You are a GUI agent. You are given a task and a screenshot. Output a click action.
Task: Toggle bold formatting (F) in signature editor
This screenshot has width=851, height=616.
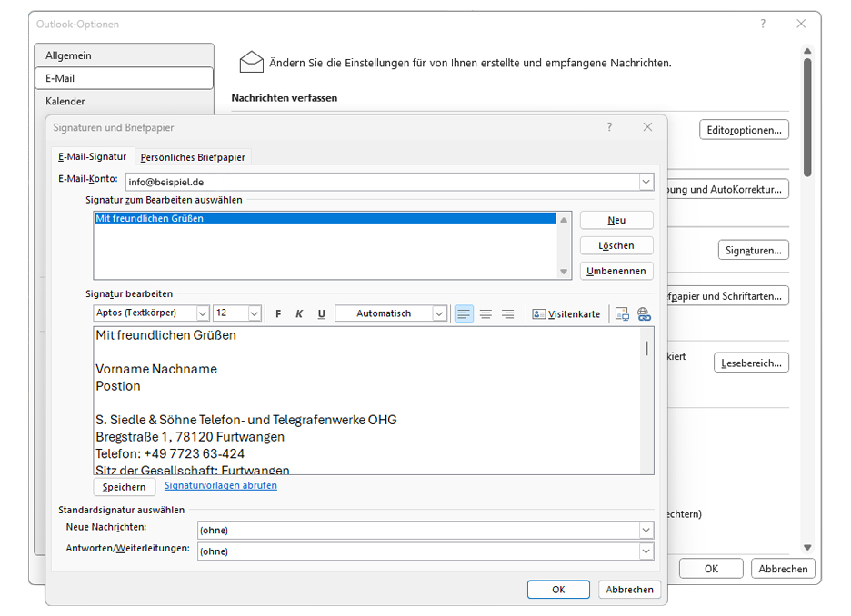pos(278,314)
